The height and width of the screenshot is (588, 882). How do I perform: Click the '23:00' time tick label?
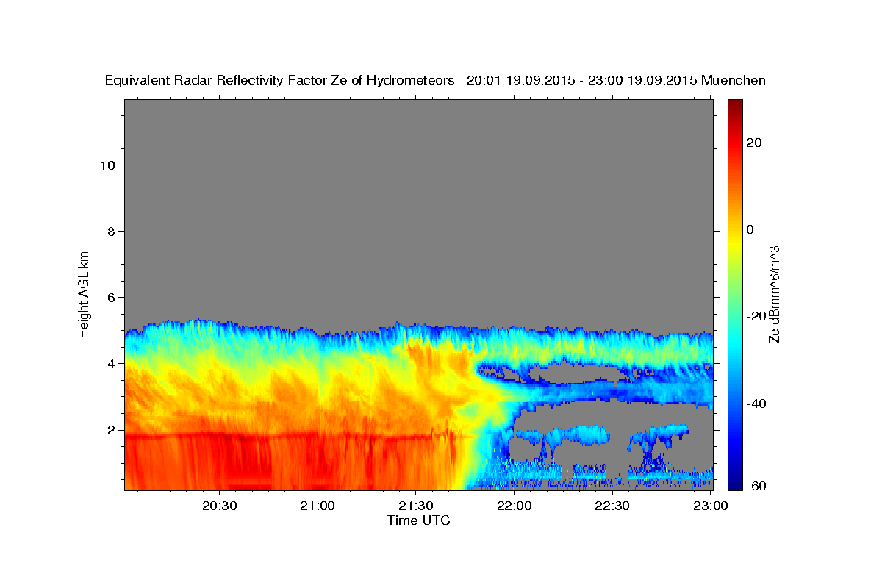(x=711, y=506)
